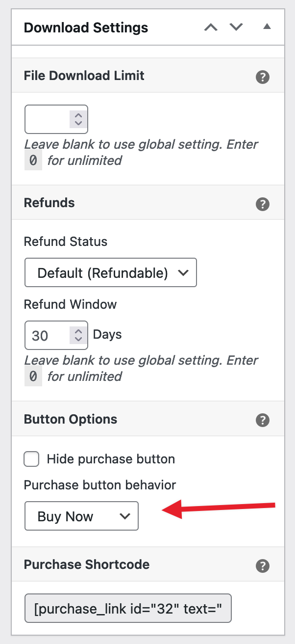Move Download Settings panel up

(211, 27)
